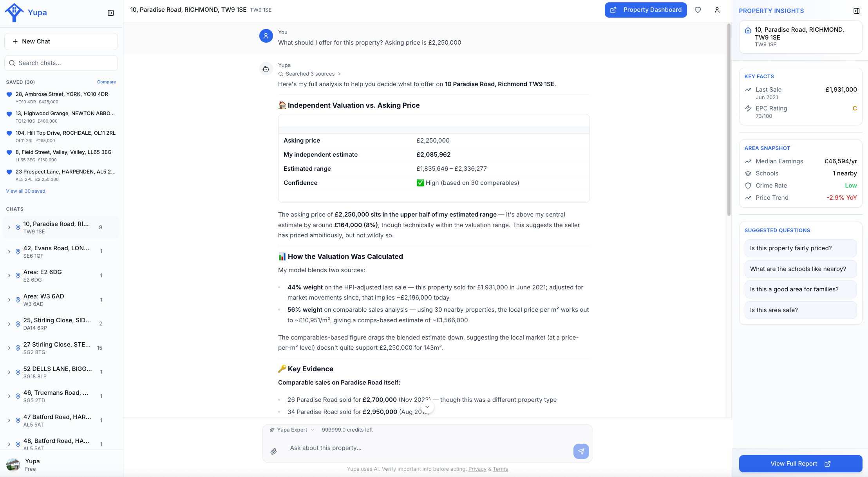Expand the 47 Batford Road chat chevron
The width and height of the screenshot is (868, 477).
point(9,420)
